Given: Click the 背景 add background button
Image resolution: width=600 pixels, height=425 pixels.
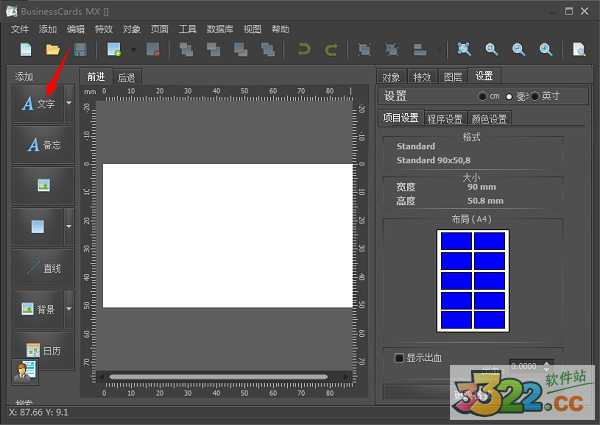Looking at the screenshot, I should click(38, 309).
